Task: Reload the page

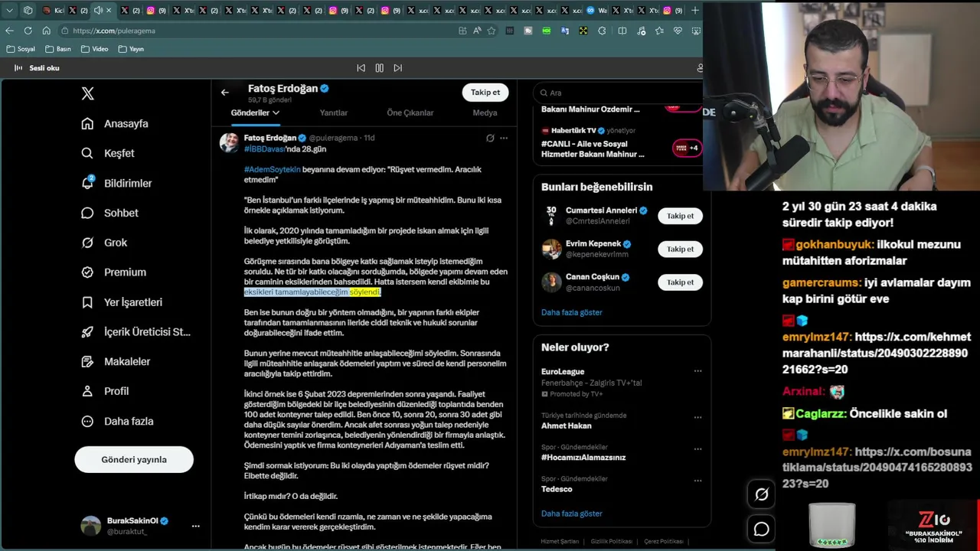Action: (28, 31)
